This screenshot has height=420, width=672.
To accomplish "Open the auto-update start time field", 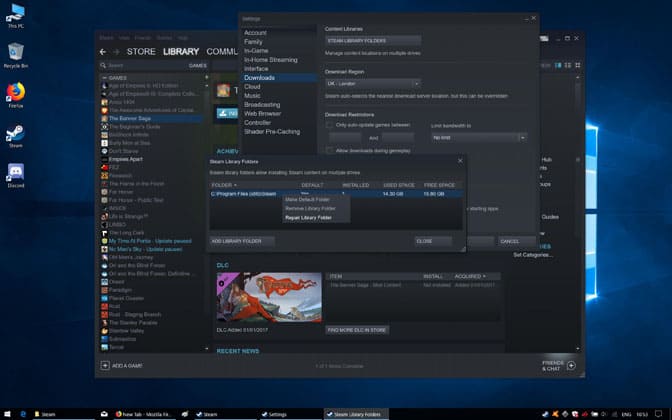I will tap(345, 138).
